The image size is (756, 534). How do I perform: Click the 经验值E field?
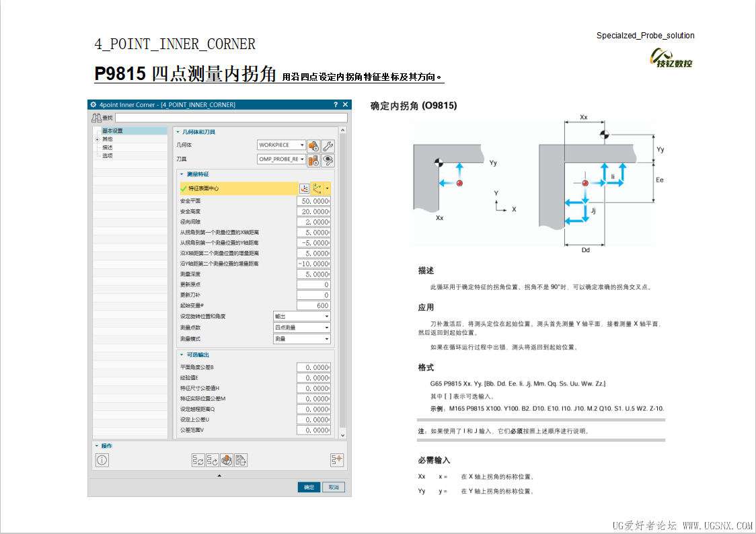(x=314, y=379)
